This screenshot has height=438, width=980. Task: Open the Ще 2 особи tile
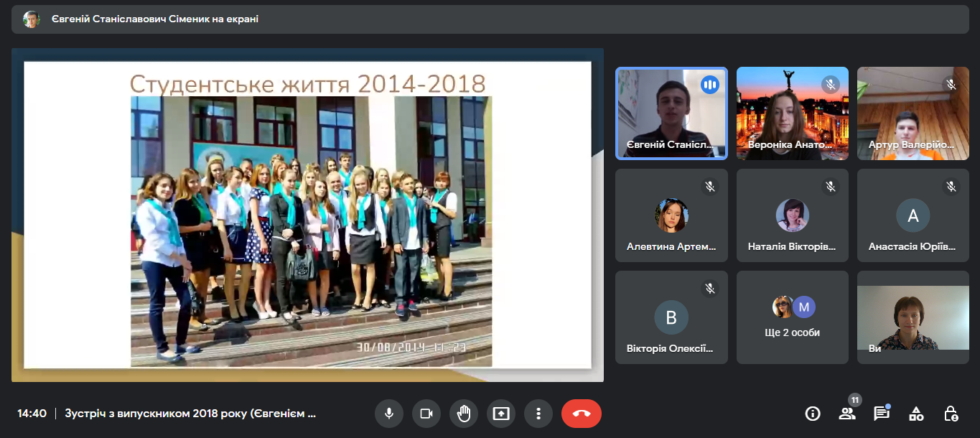[792, 317]
